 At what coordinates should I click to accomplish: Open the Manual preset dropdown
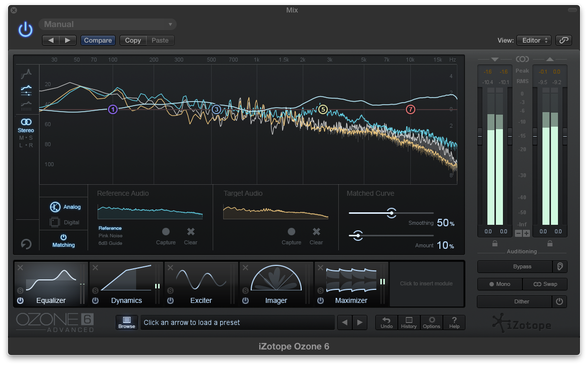(x=108, y=25)
